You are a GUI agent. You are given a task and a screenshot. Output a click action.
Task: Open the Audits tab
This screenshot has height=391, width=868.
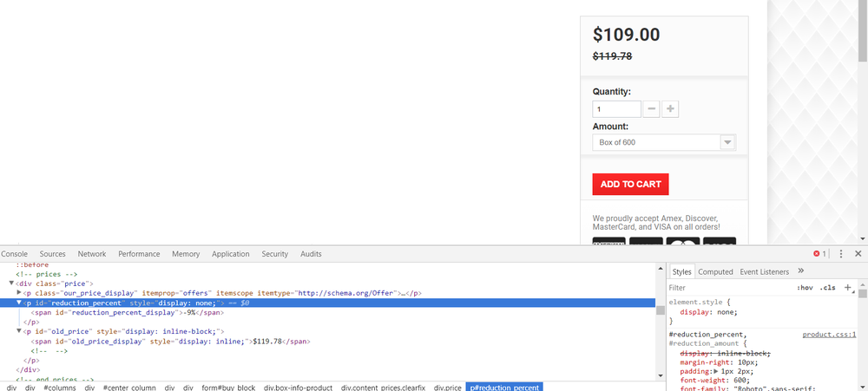(x=311, y=254)
